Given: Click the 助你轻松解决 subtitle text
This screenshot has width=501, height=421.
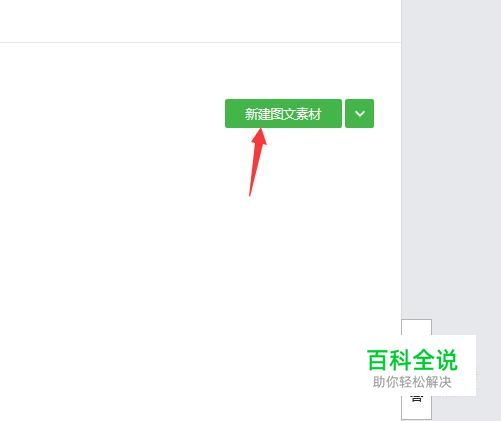Looking at the screenshot, I should click(x=412, y=382).
